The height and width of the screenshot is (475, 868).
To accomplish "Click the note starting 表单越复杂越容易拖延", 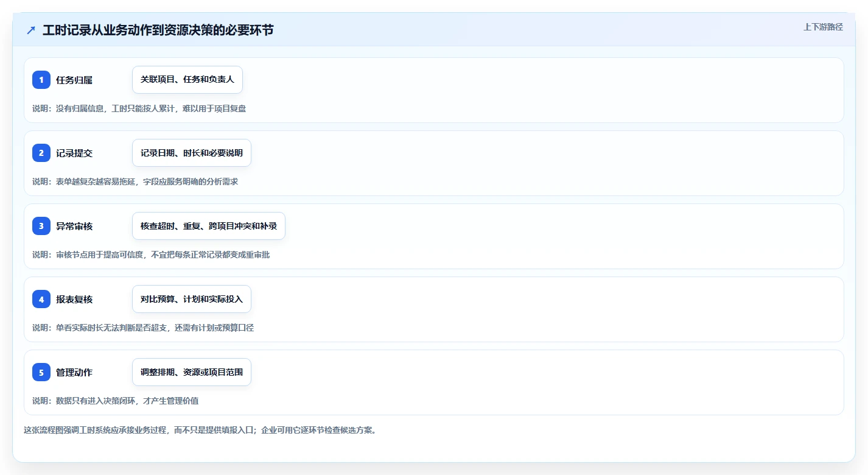I will (x=135, y=181).
